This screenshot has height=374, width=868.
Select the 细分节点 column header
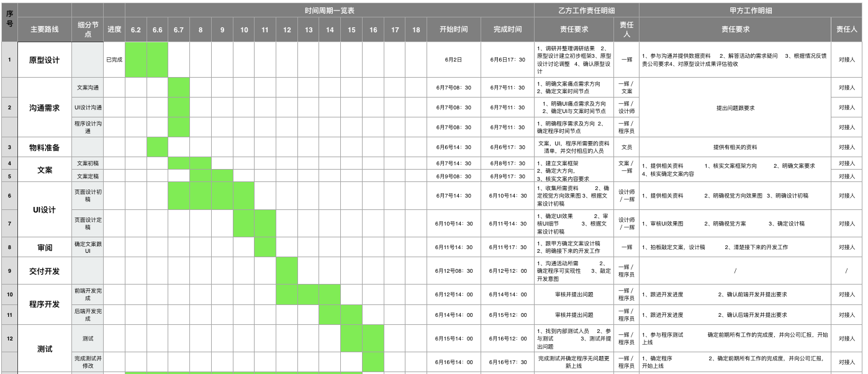[88, 29]
